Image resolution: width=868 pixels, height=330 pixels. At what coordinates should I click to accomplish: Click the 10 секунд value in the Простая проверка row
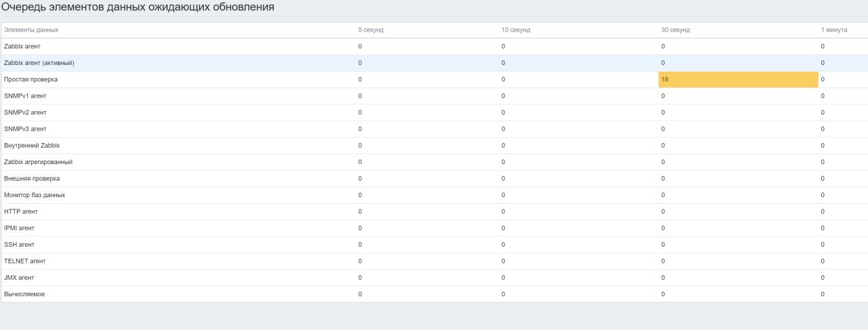click(503, 79)
